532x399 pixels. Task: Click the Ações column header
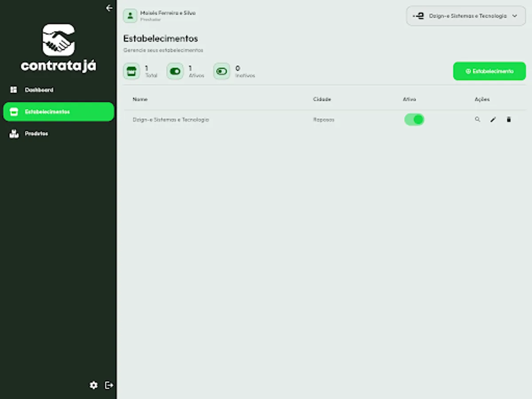(x=482, y=99)
